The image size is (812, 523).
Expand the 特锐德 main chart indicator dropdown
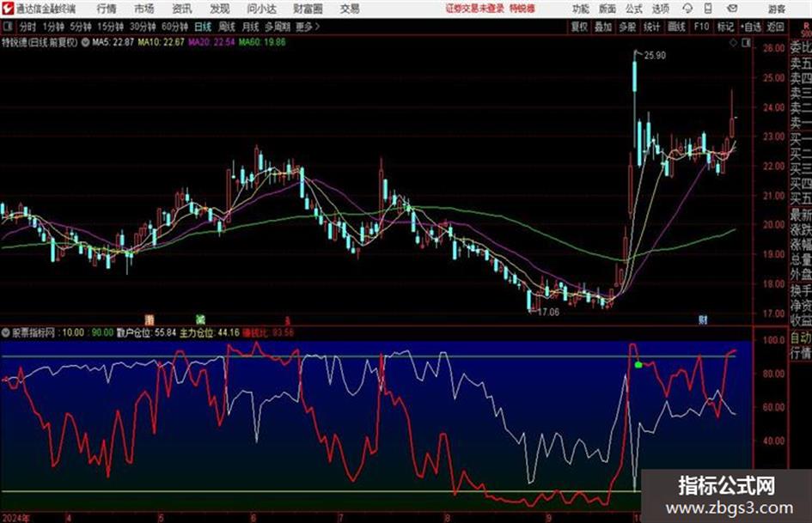pos(85,42)
